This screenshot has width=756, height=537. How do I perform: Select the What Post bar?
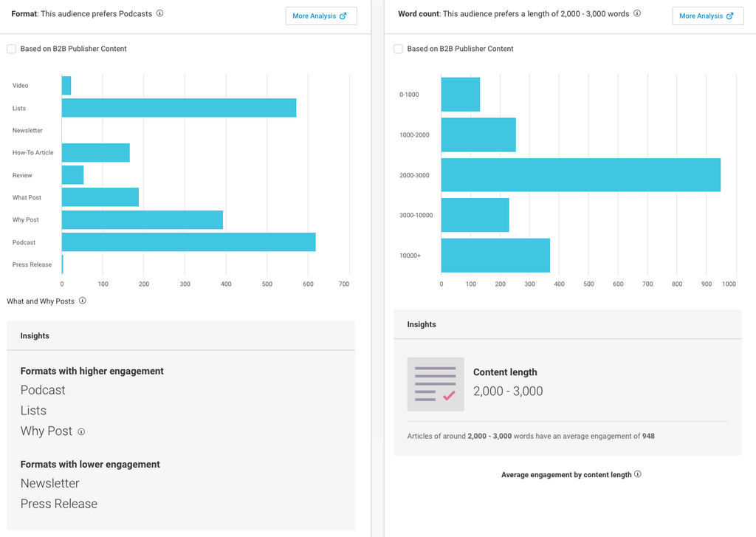(100, 197)
